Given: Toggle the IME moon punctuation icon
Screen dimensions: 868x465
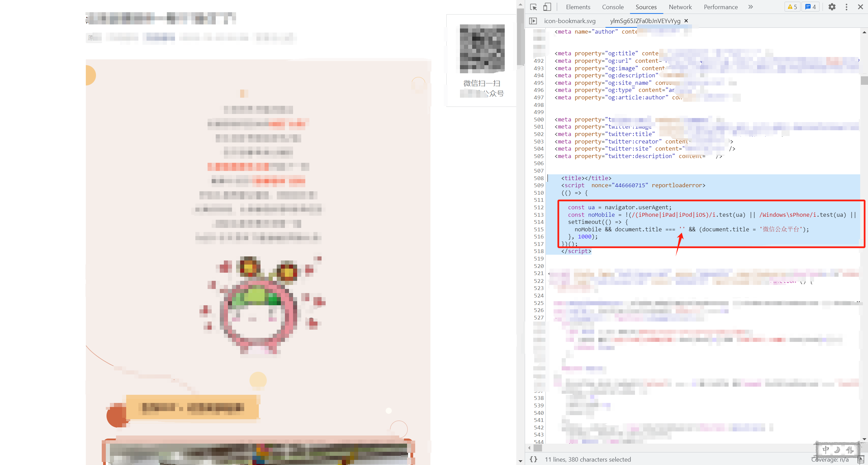Looking at the screenshot, I should (x=837, y=450).
